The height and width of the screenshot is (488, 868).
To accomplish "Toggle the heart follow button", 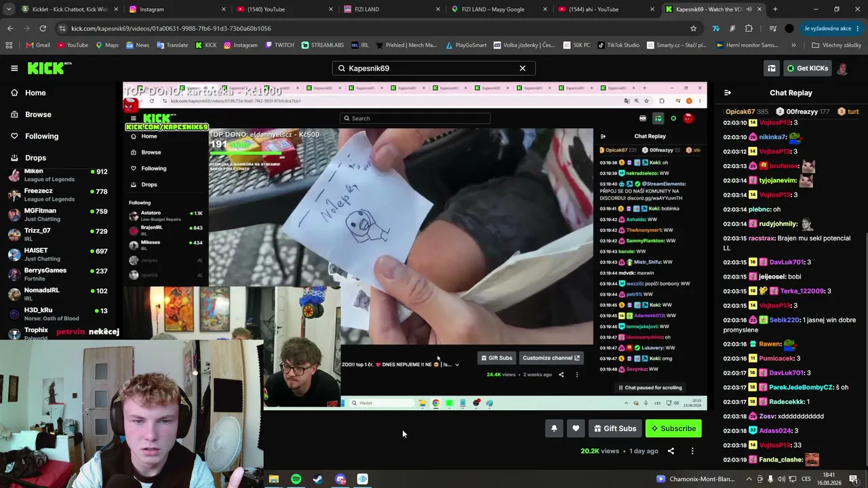I will point(576,428).
